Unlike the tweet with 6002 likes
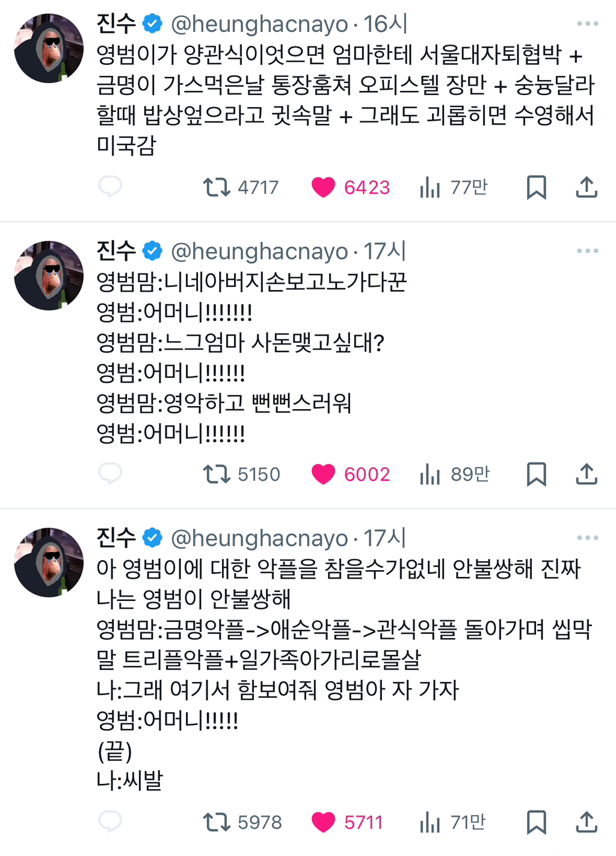616x856 pixels. pos(323,474)
